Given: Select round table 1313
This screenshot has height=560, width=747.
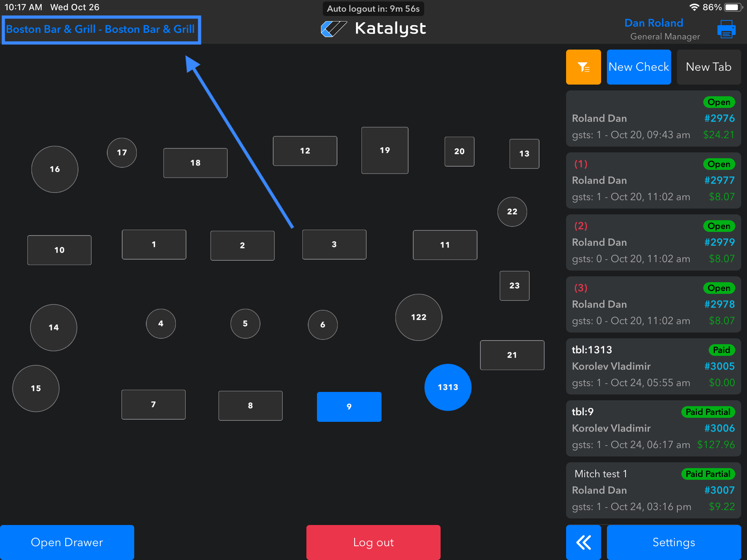Looking at the screenshot, I should coord(448,387).
